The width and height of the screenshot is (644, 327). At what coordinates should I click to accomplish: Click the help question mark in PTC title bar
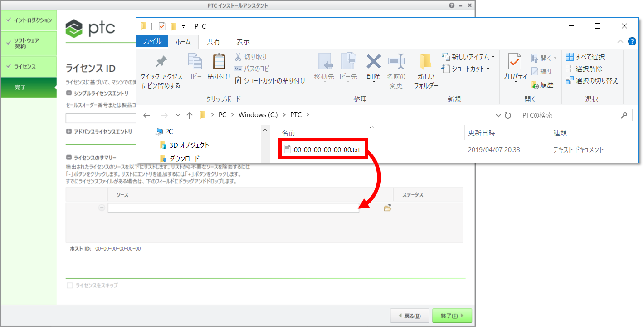click(452, 5)
